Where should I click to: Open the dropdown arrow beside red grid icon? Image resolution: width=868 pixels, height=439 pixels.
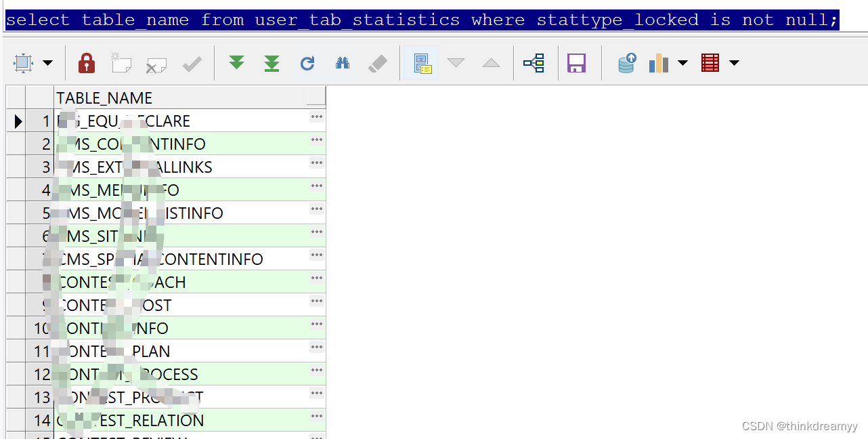(x=734, y=63)
